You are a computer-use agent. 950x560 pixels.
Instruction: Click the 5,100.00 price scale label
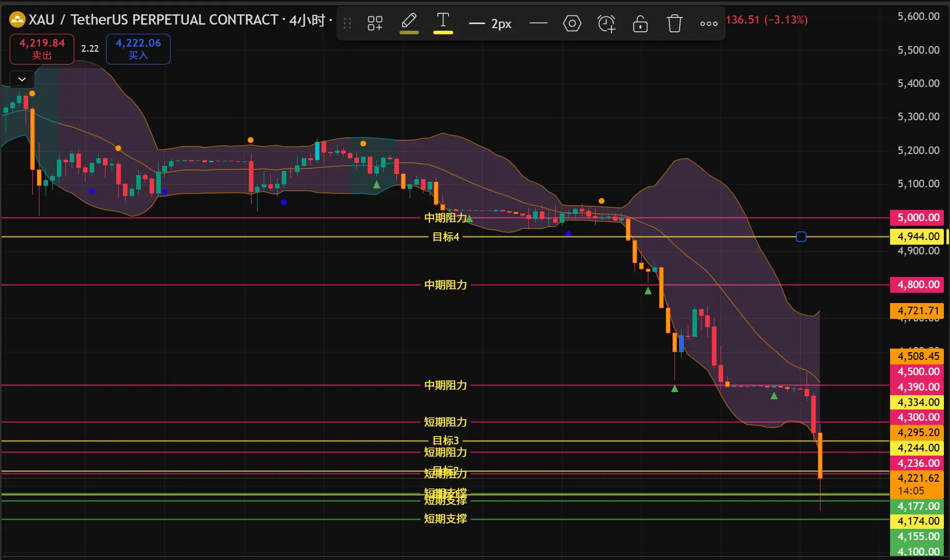(919, 184)
